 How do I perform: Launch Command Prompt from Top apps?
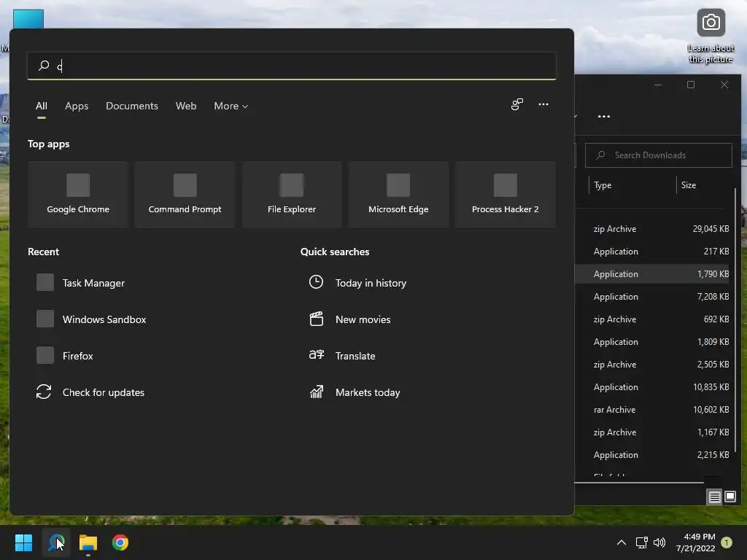point(185,194)
